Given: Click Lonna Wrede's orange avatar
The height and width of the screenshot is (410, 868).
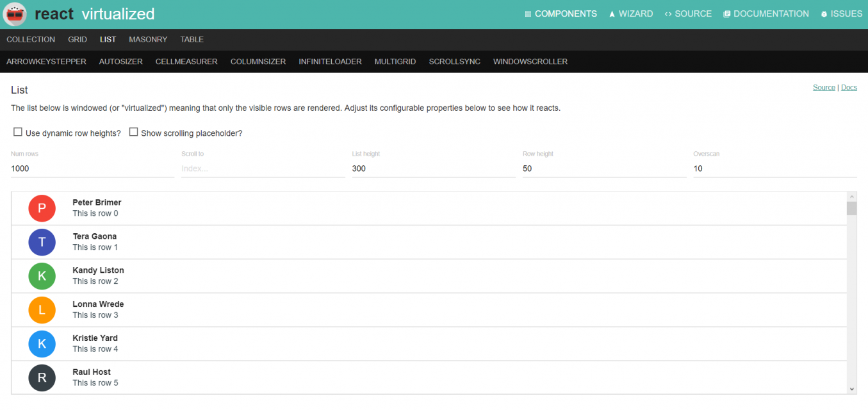Looking at the screenshot, I should [42, 310].
